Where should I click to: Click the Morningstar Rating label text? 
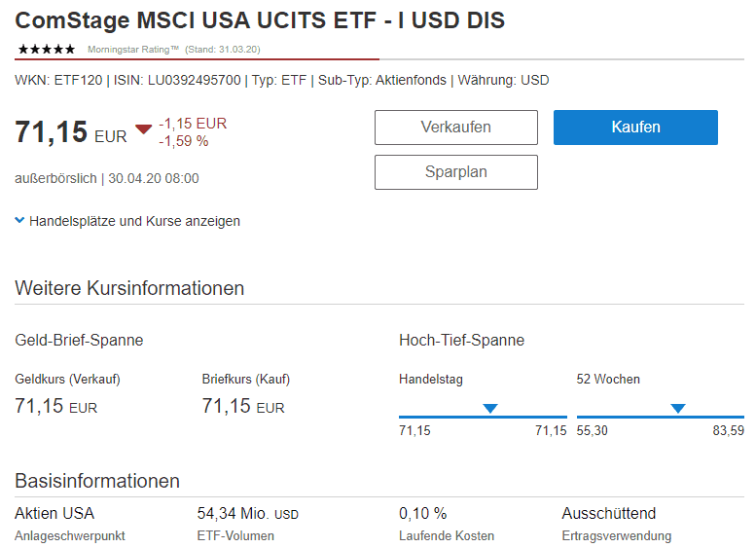[133, 50]
